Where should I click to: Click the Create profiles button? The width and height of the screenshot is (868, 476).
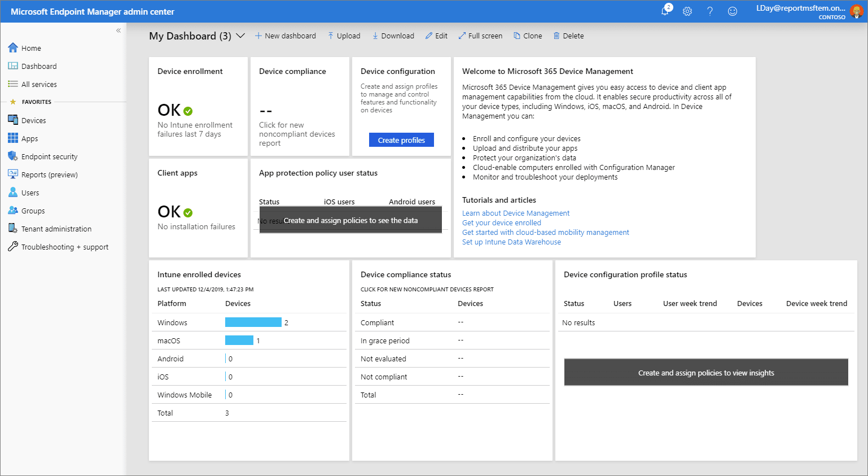pyautogui.click(x=401, y=139)
